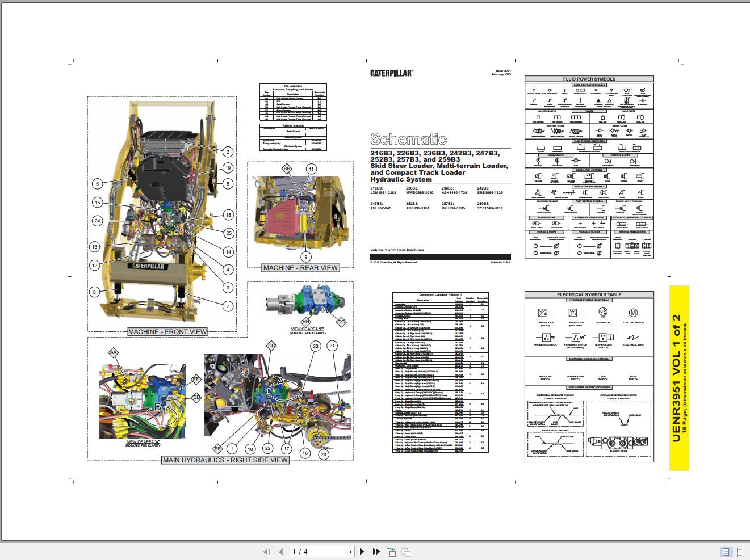750x560 pixels.
Task: Click the FLUID POWER SYMBOLS table
Action: (589, 79)
